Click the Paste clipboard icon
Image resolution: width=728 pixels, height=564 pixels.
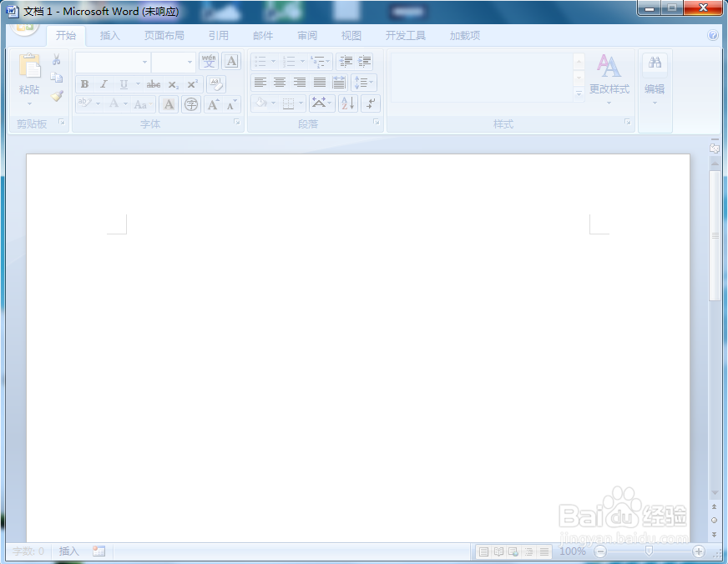pyautogui.click(x=29, y=65)
